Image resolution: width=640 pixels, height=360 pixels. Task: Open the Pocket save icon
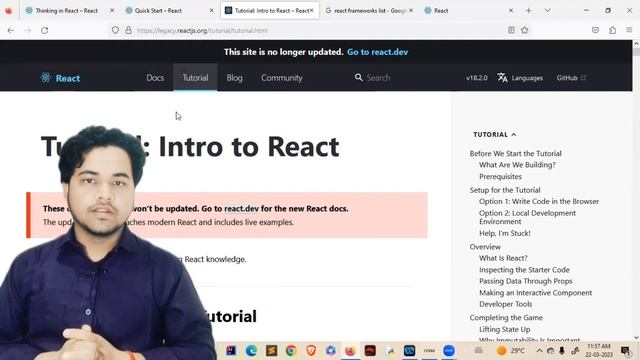[596, 30]
